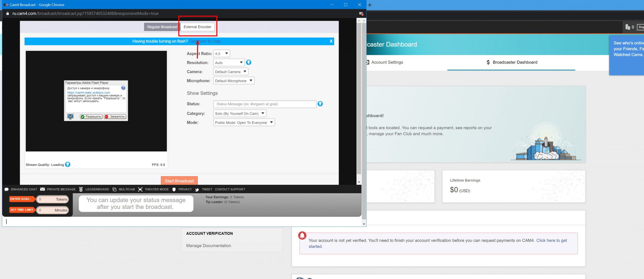Screen dimensions: 644x279
Task: Click the help icon in Flash Player dialog
Action: click(123, 88)
